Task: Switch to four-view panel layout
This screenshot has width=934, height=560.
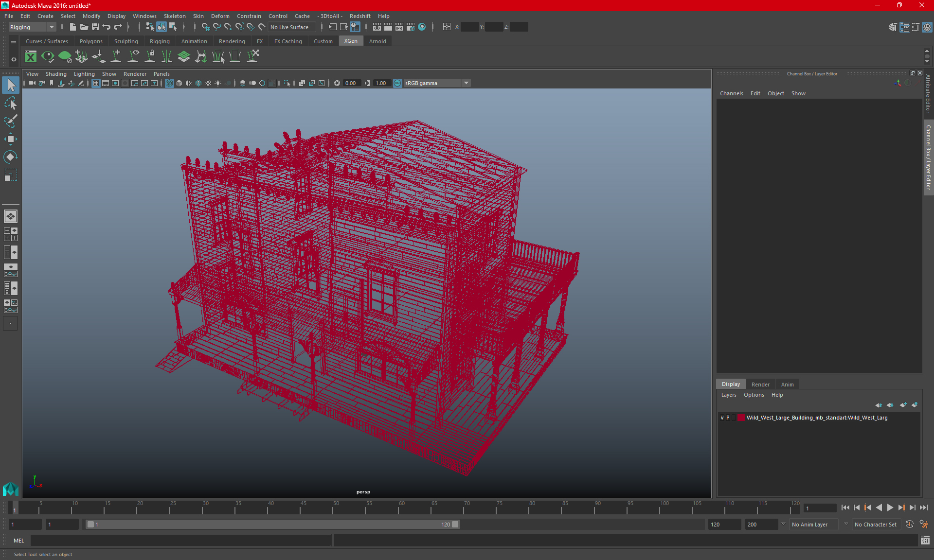Action: tap(10, 234)
